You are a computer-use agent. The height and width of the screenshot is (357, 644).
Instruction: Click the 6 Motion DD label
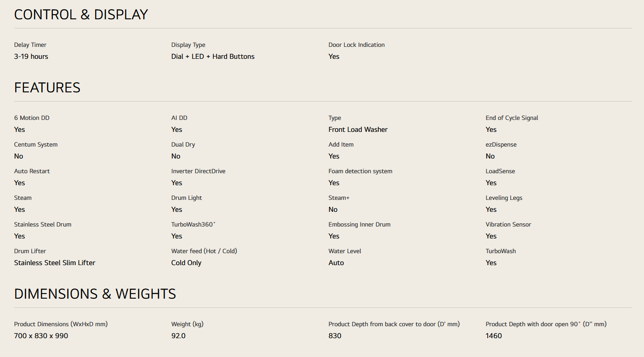click(32, 118)
